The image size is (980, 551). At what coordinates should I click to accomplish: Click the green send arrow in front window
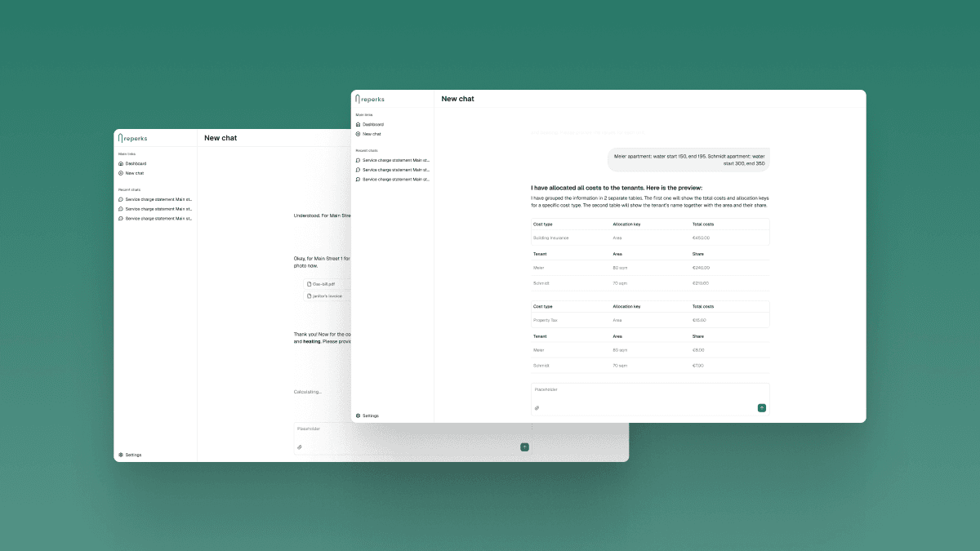[x=762, y=408]
